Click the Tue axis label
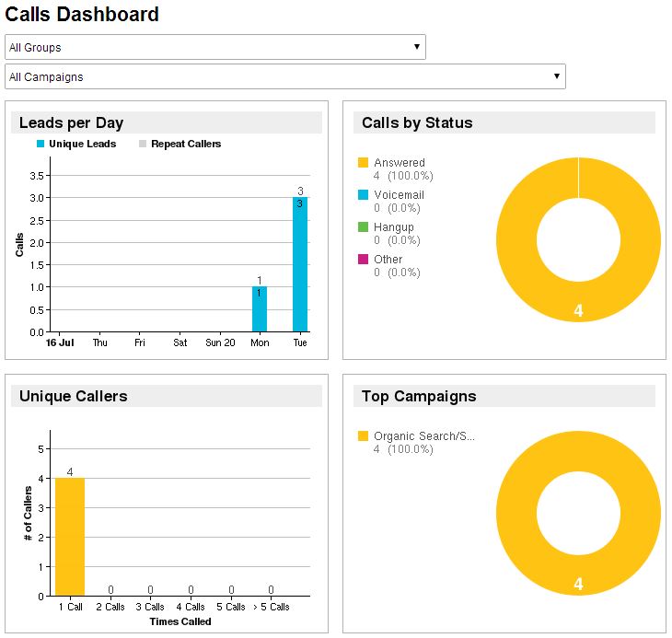 tap(300, 342)
